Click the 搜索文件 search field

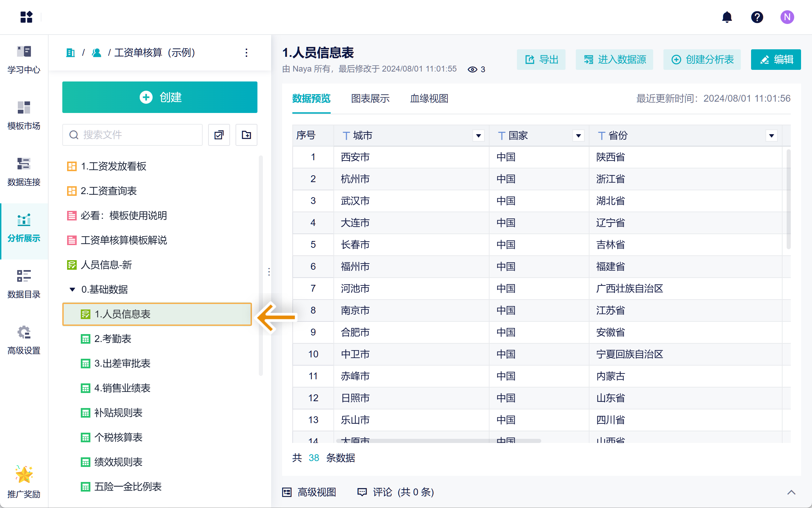click(133, 135)
